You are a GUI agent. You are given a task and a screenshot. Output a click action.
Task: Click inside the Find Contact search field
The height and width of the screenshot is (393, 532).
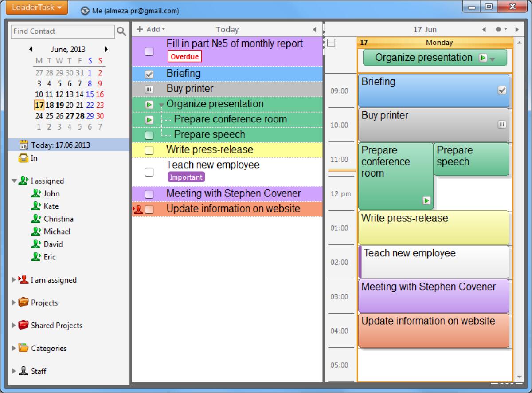62,31
